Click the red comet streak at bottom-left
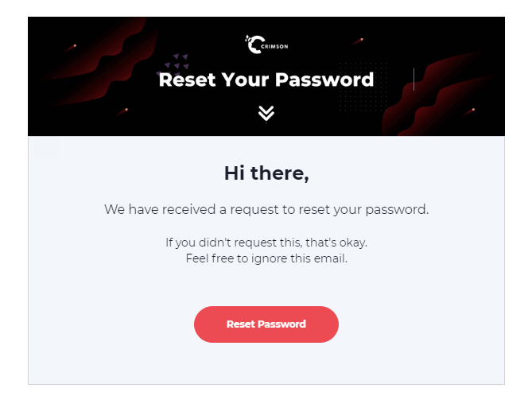 [125, 110]
